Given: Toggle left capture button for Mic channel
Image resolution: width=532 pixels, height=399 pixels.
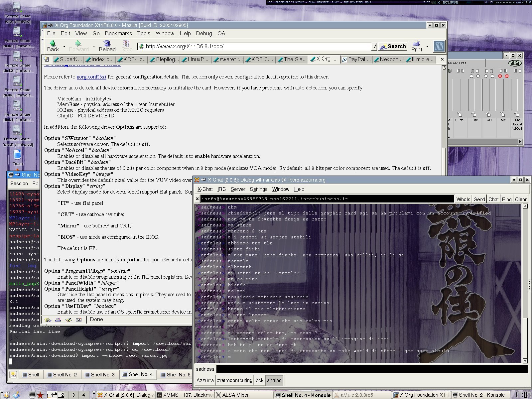Looking at the screenshot, I should point(500,76).
